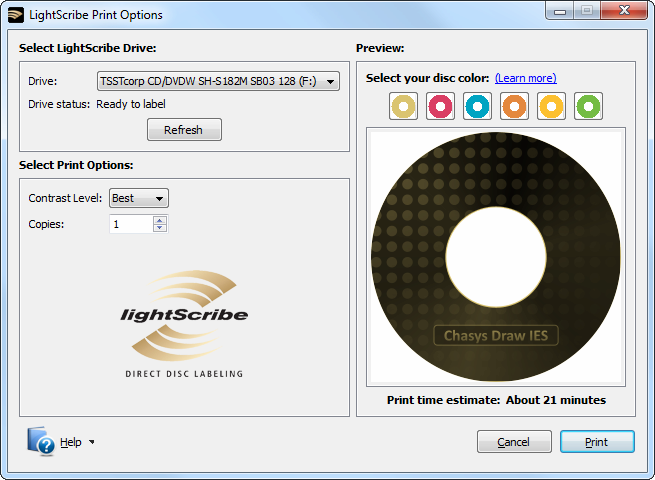Screen dimensions: 655x480
Task: Select the orange disc color
Action: click(514, 106)
